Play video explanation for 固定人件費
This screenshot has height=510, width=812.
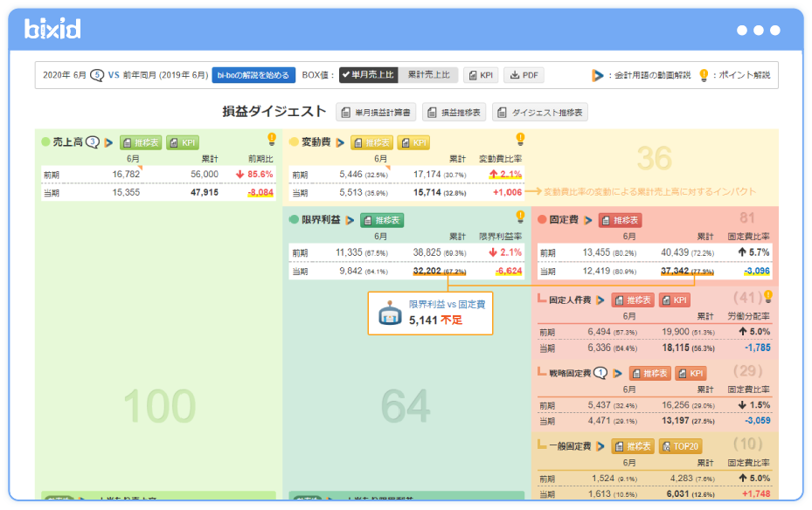600,300
